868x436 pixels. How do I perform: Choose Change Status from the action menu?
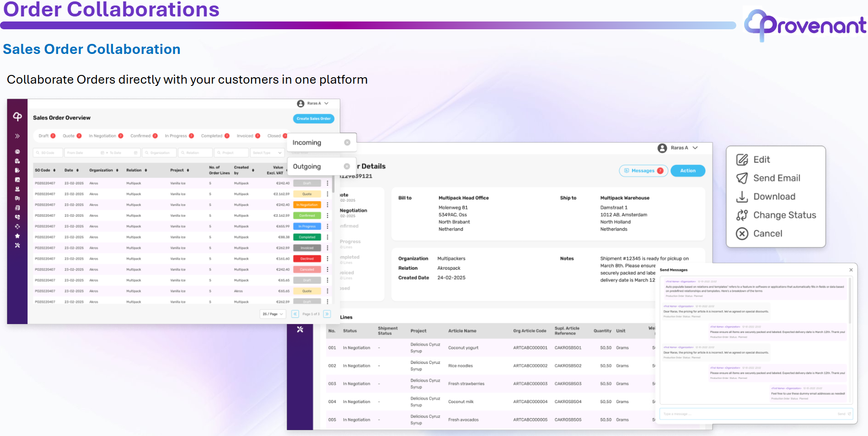click(776, 215)
